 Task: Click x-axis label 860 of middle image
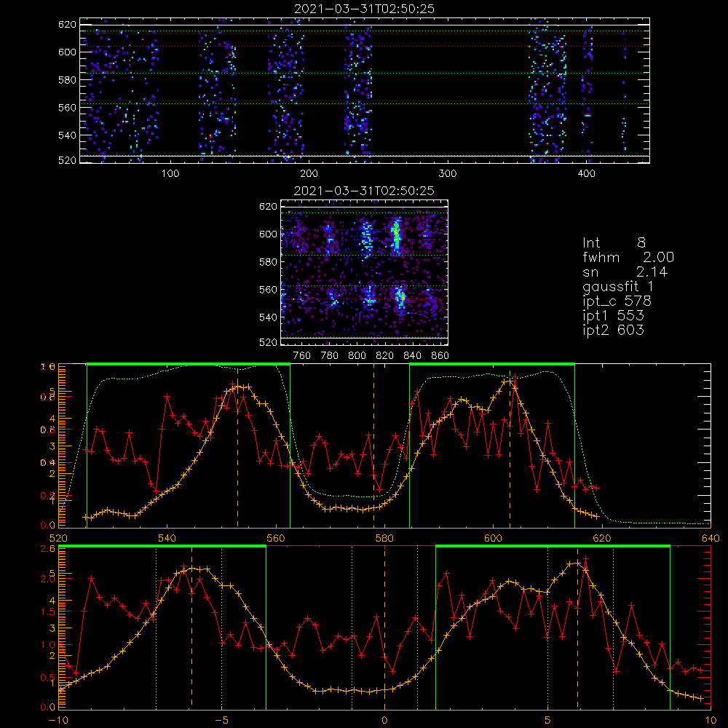(x=440, y=356)
